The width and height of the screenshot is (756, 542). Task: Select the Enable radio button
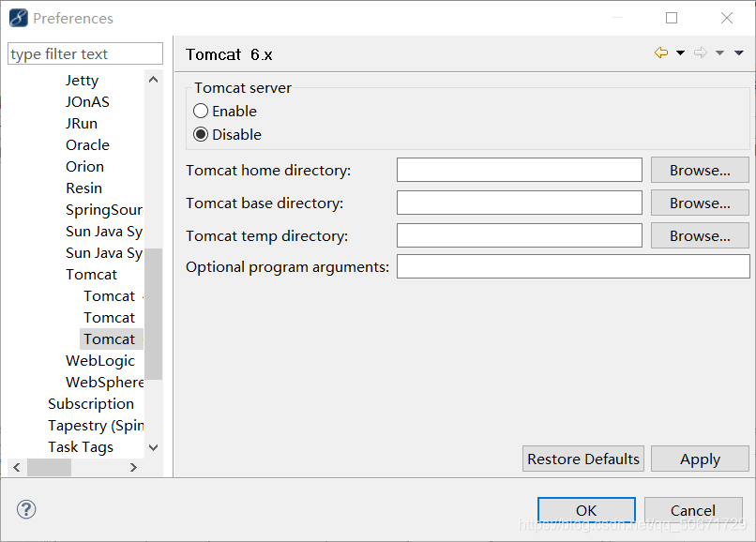201,111
